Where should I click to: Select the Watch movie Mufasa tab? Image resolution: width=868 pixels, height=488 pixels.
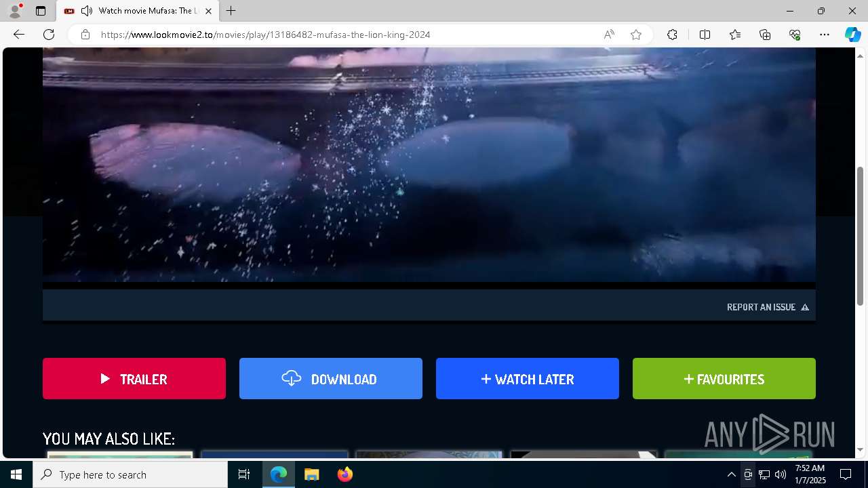tap(138, 11)
